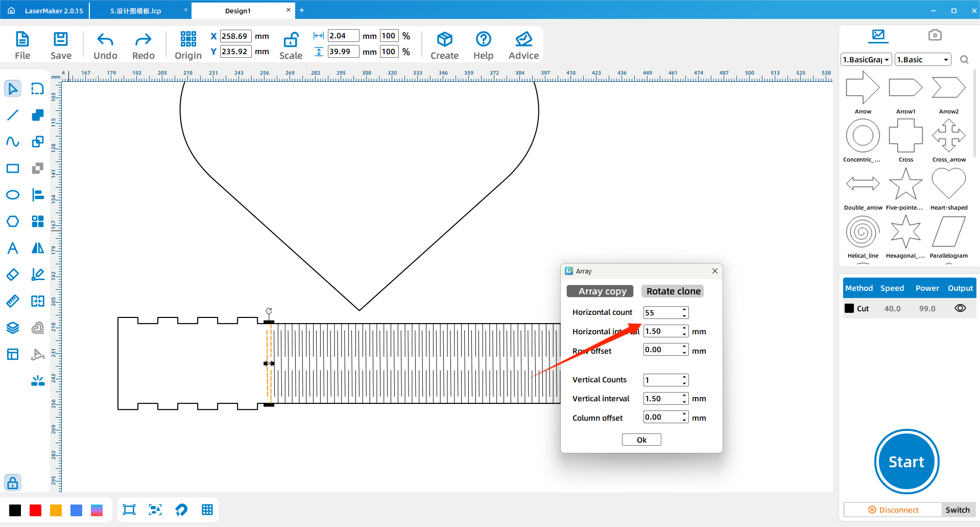Viewport: 980px width, 527px height.
Task: Select the Eraser tool
Action: pos(13,274)
